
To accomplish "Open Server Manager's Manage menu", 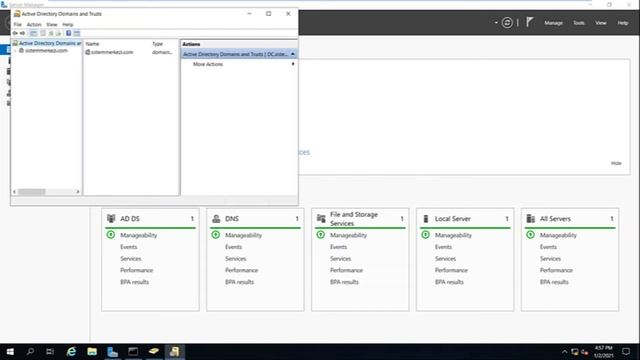I will click(x=553, y=23).
